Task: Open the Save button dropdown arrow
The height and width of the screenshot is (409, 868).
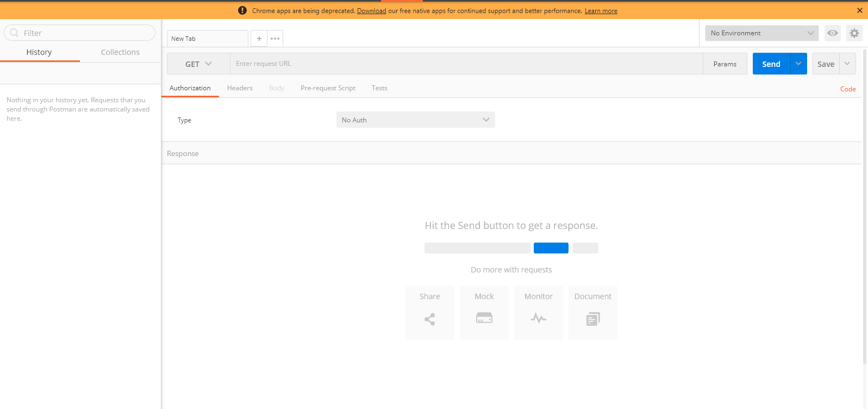Action: click(847, 64)
